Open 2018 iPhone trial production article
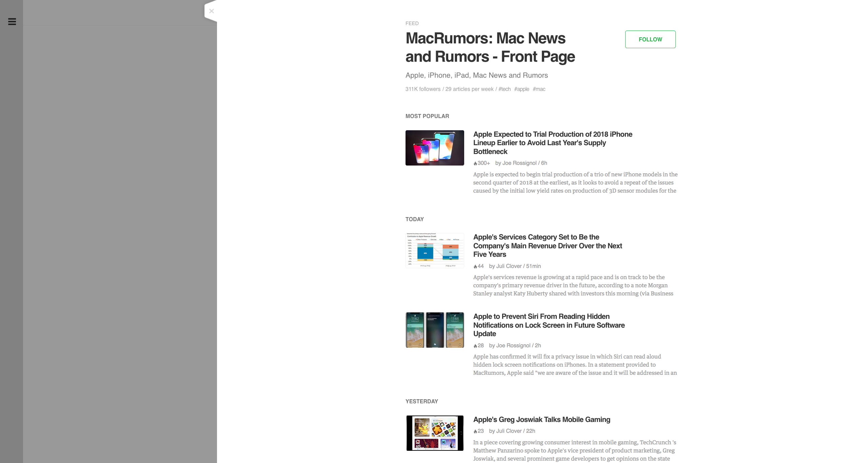The width and height of the screenshot is (868, 463). point(552,143)
